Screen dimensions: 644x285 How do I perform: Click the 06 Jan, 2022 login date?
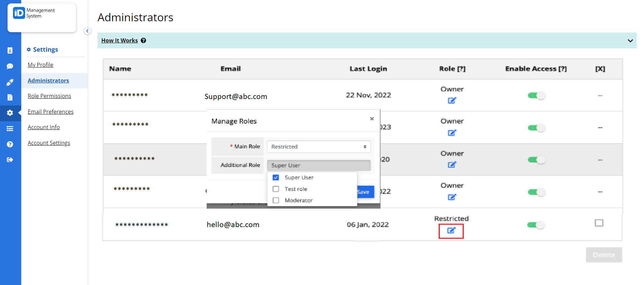click(x=368, y=225)
